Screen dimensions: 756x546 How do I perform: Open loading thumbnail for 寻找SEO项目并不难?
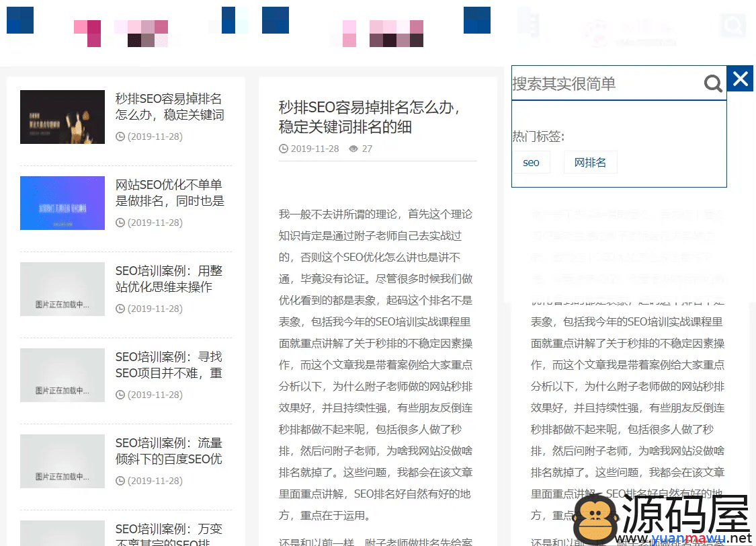point(62,375)
